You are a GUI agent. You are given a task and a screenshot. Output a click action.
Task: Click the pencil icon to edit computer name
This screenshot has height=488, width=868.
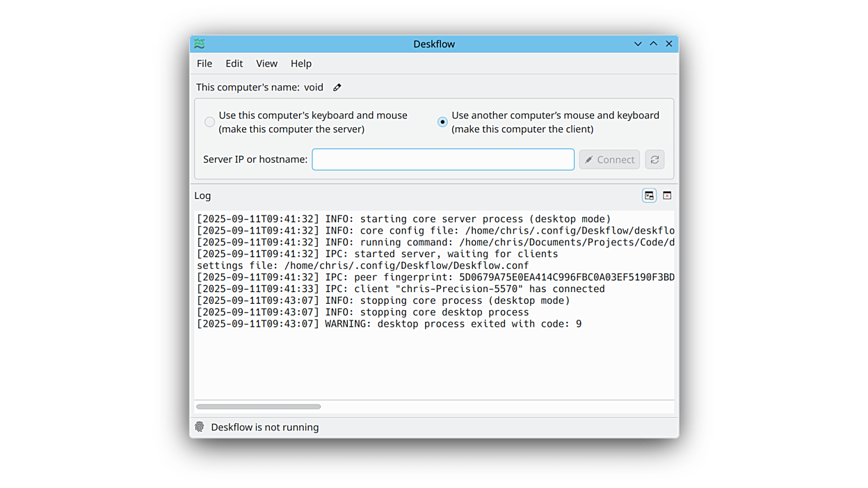(x=337, y=88)
